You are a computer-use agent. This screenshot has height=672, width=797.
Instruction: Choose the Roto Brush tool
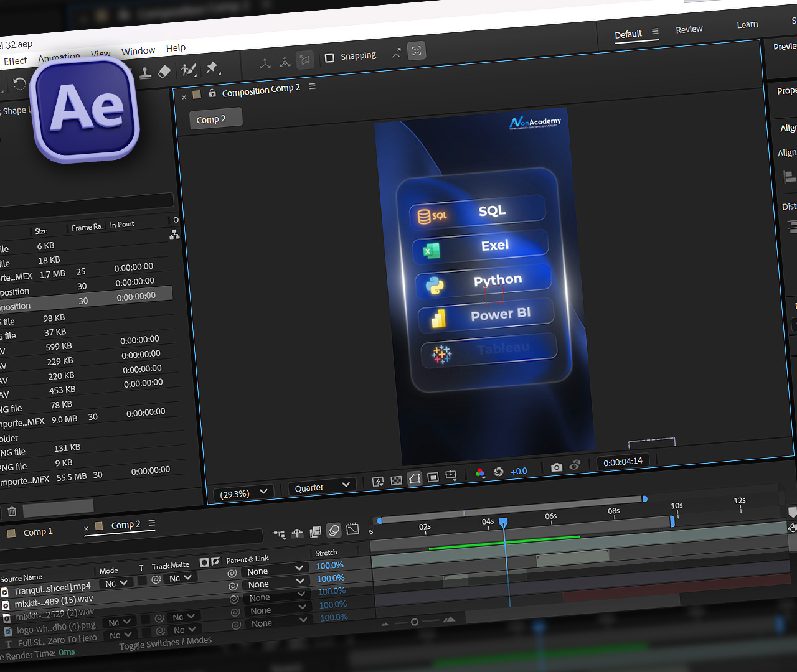[x=189, y=70]
